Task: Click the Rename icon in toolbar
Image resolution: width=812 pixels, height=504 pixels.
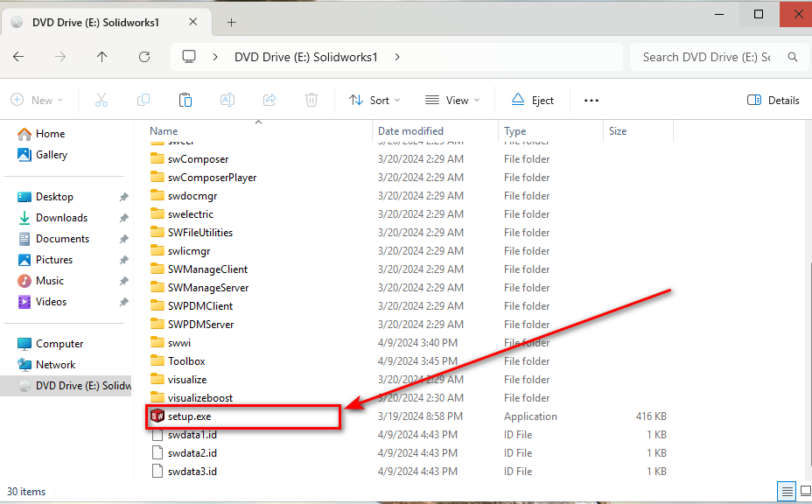Action: coord(227,100)
